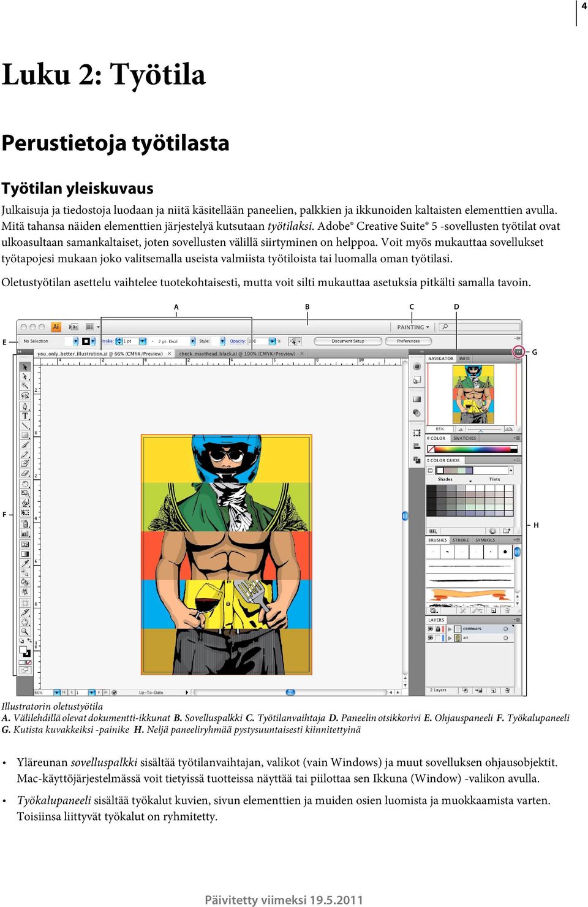Image resolution: width=588 pixels, height=907 pixels.
Task: Target the contours layer circle
Action: click(505, 629)
